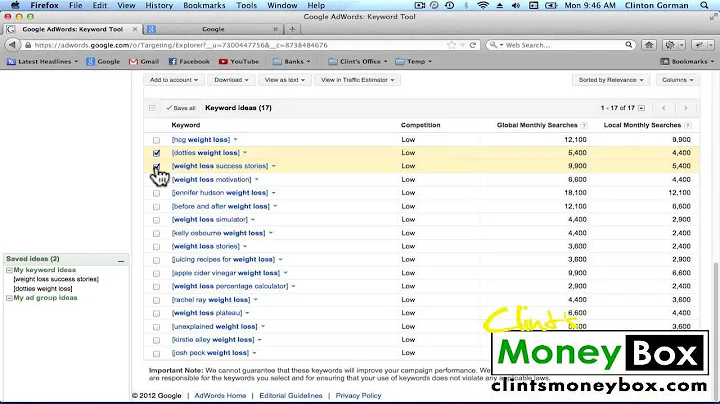The image size is (720, 404).
Task: Tick the jennifer hudson weight loss checkbox
Action: [157, 193]
